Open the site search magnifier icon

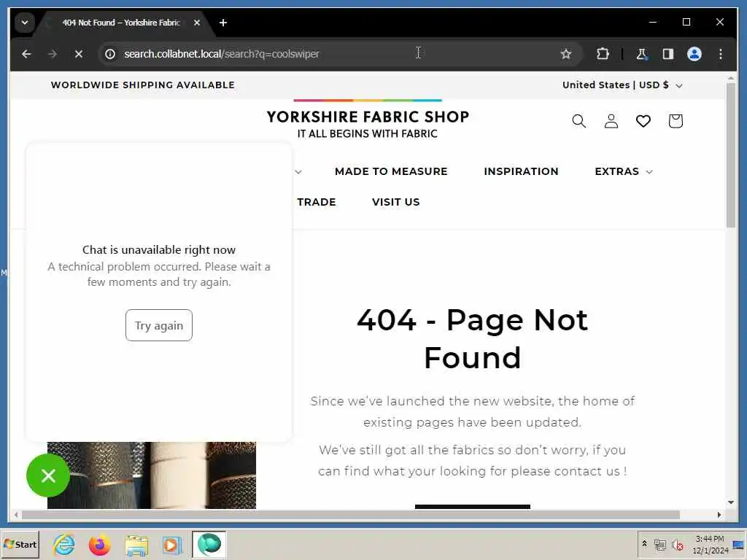tap(578, 121)
